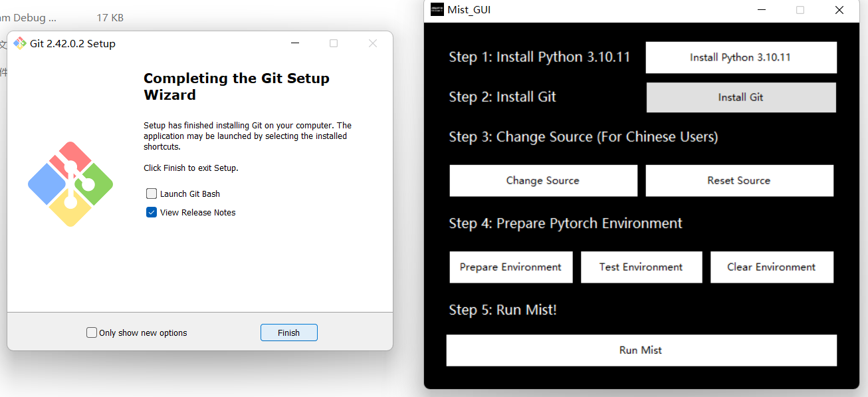868x397 pixels.
Task: Click the Test Environment button
Action: tap(641, 267)
